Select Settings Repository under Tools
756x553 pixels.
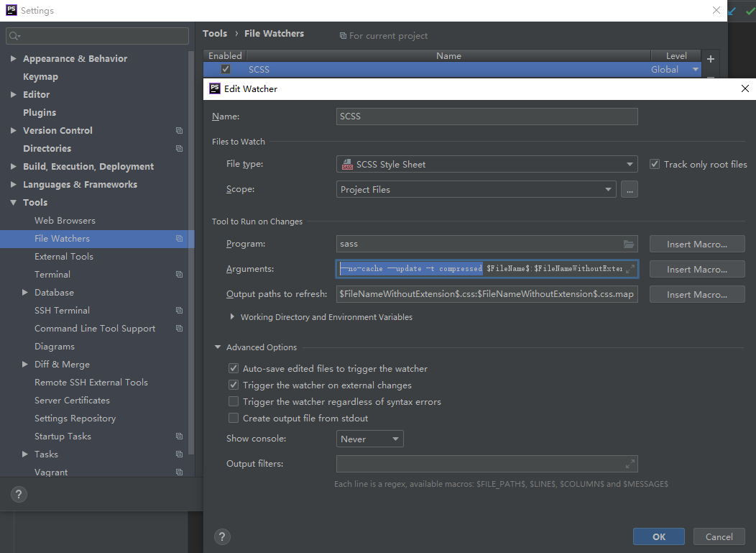[x=75, y=419]
